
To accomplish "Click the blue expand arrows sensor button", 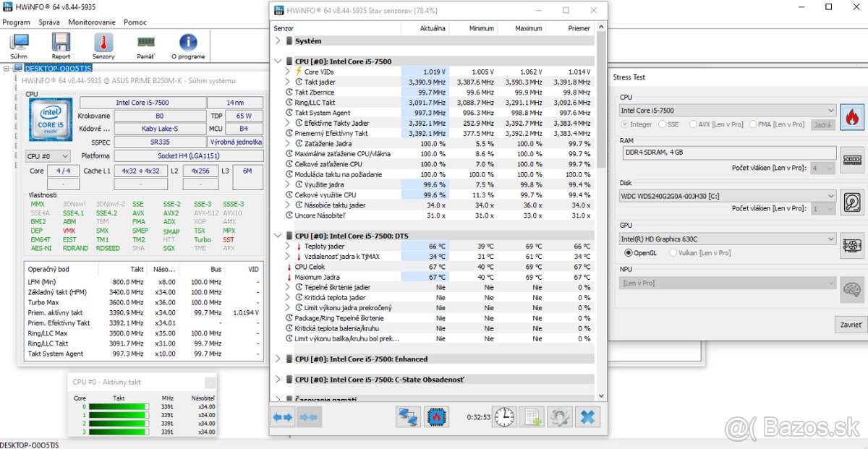I will (x=282, y=416).
